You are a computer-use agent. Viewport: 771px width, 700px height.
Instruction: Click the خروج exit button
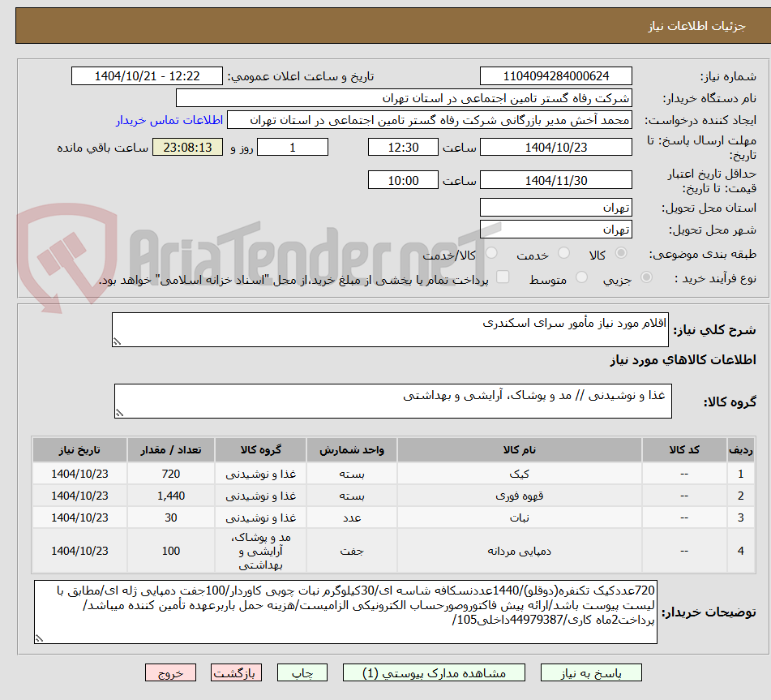click(x=170, y=672)
